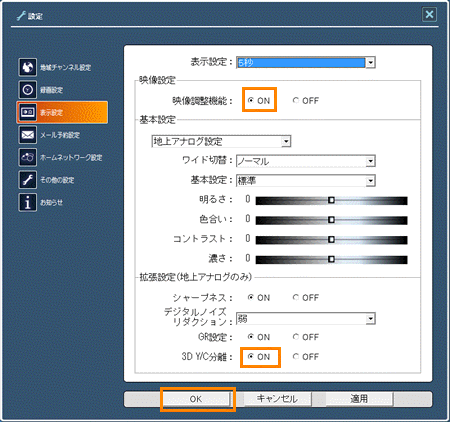Open the メール予約設定 envelope icon

pyautogui.click(x=27, y=135)
